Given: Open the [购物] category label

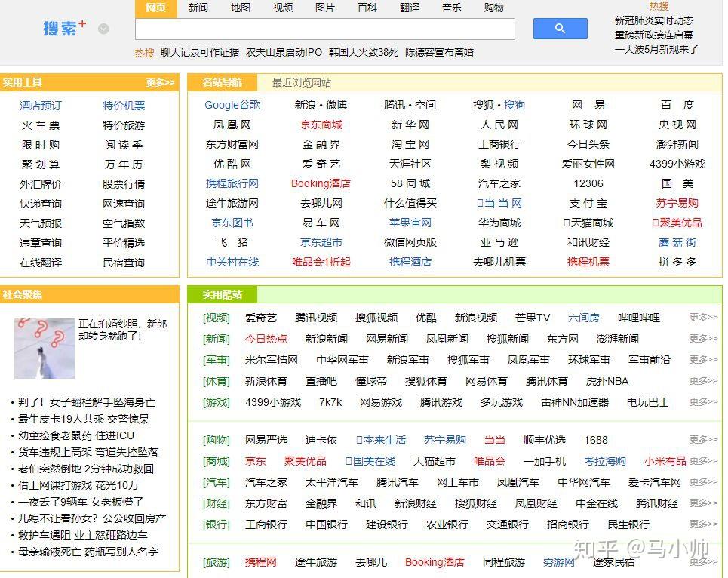Looking at the screenshot, I should point(217,440).
